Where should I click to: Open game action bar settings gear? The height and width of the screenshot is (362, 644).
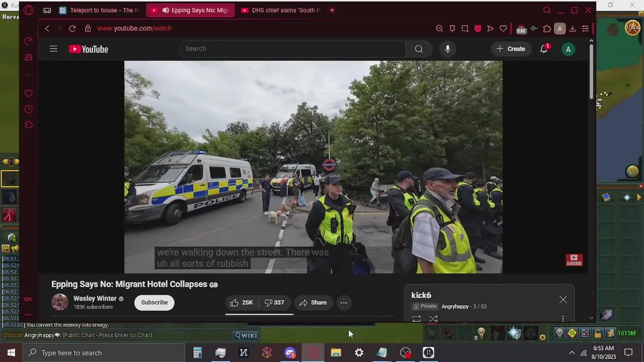542,337
